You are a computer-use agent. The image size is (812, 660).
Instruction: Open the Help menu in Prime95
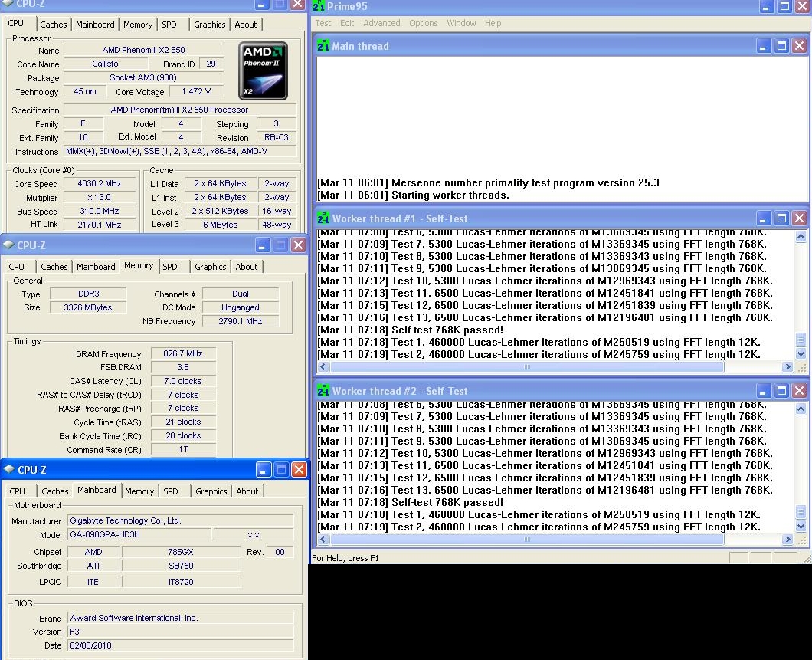tap(493, 23)
